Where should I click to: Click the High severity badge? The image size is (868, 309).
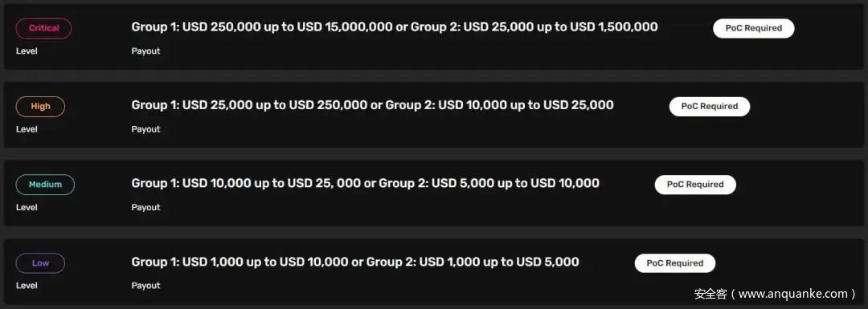tap(40, 107)
